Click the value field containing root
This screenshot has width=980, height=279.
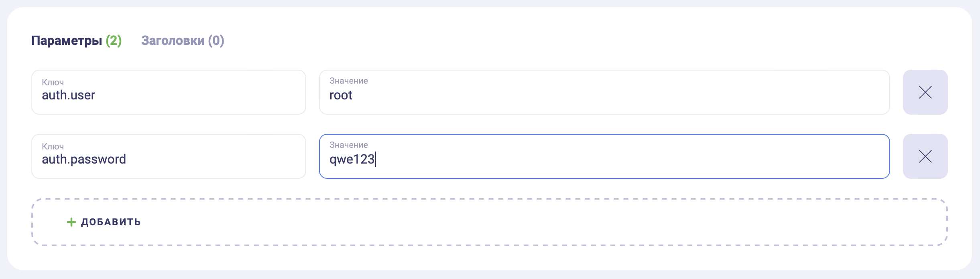coord(604,92)
